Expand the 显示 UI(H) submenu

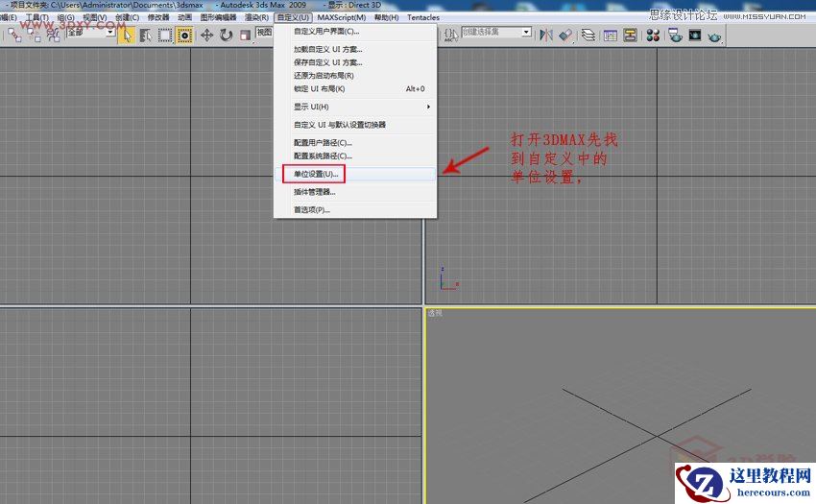click(x=355, y=107)
